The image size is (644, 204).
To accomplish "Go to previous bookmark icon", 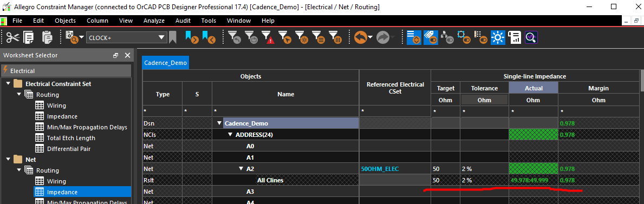I will tap(209, 37).
